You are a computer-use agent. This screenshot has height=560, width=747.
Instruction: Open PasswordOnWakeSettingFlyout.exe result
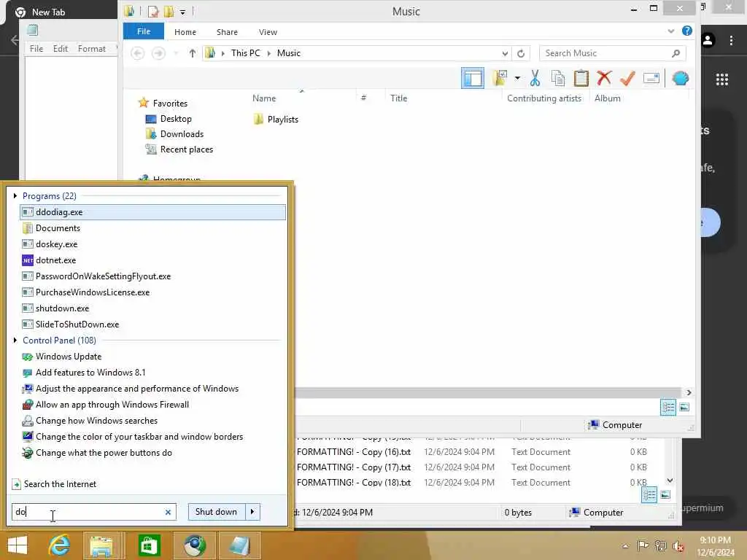(x=152, y=276)
